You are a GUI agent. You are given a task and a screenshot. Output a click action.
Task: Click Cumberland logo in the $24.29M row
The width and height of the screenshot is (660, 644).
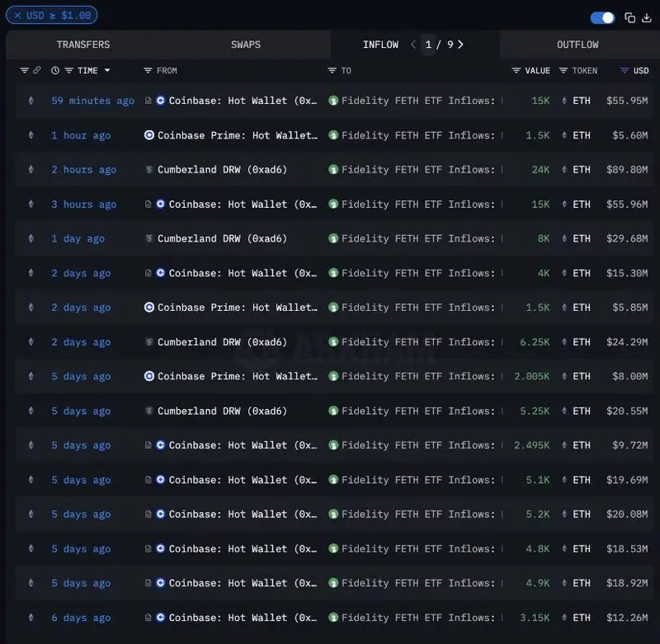tap(149, 342)
